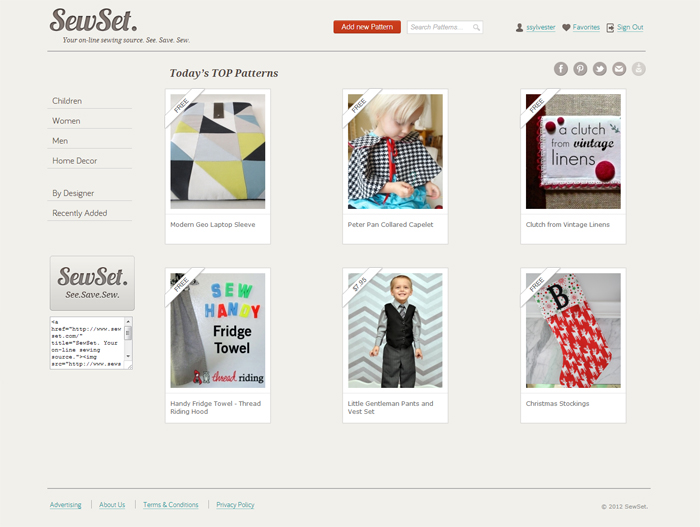Open the Modern Geo Laptop Sleeve thumbnail
Screen dimensions: 700x527
tap(218, 151)
